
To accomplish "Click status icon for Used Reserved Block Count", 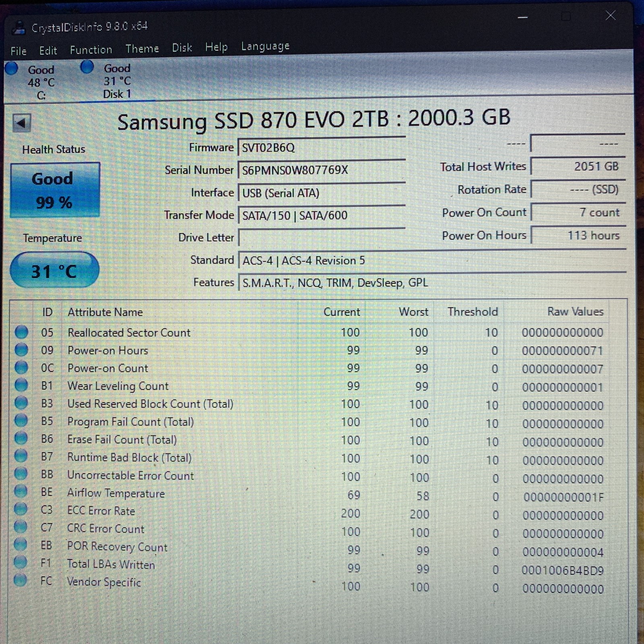I will pos(21,402).
